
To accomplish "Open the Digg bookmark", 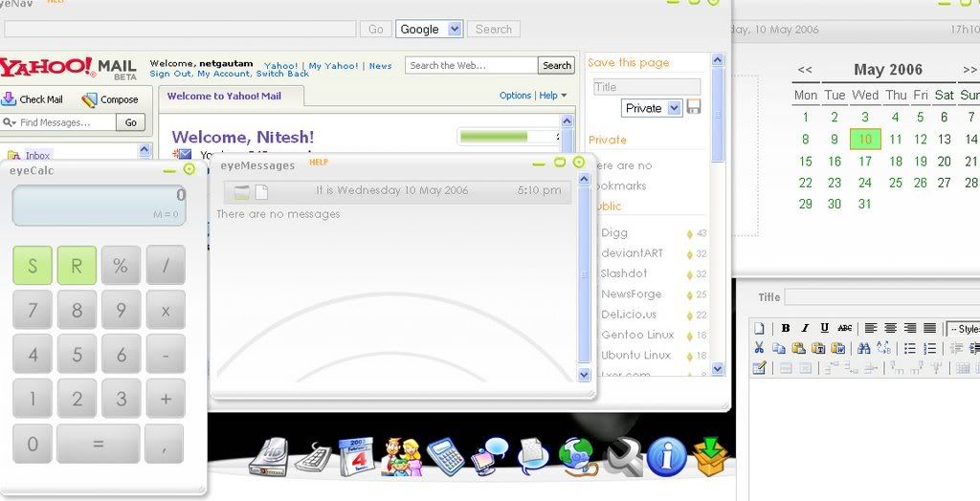I will [x=613, y=232].
